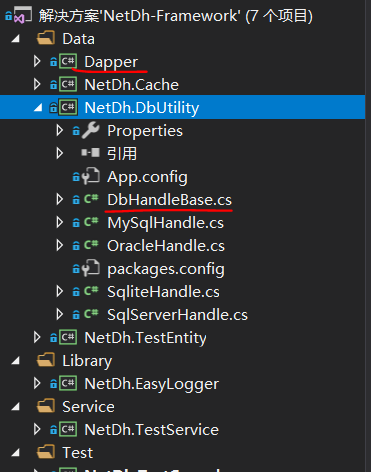This screenshot has width=371, height=472.
Task: Click the DbHandleBase.cs C# file icon
Action: coord(91,199)
